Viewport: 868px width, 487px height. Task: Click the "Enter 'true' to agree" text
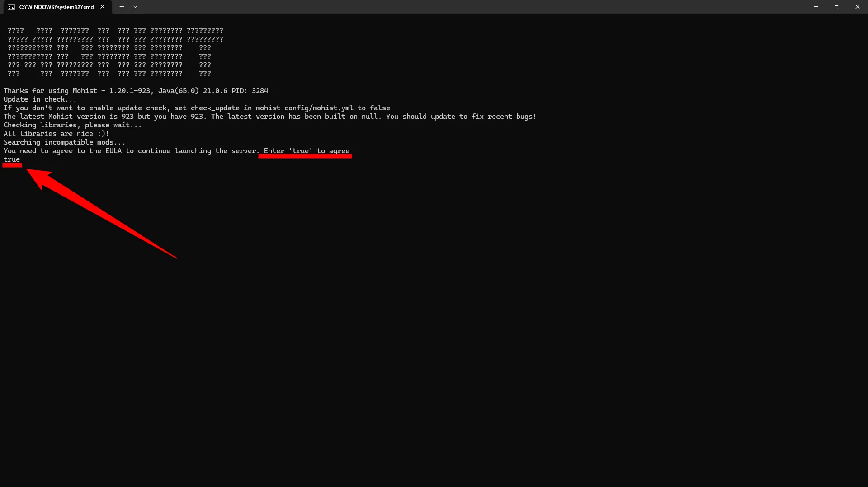pos(307,151)
